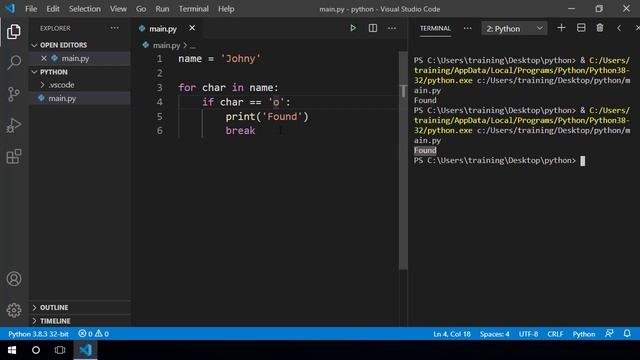This screenshot has height=360, width=640.
Task: Open Cortana search circle on taskbar
Action: point(36,350)
